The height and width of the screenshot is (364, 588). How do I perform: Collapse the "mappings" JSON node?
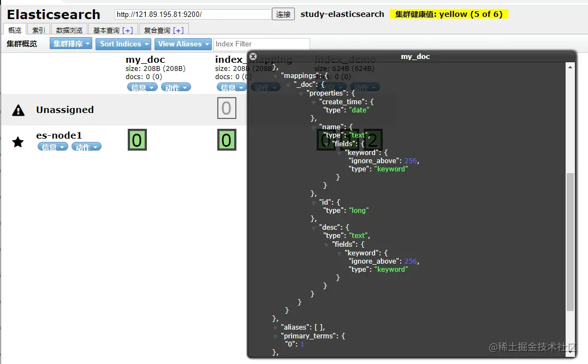click(276, 76)
